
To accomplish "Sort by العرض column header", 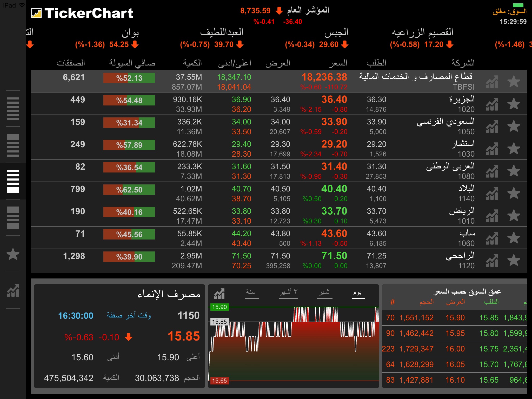I will click(x=278, y=63).
